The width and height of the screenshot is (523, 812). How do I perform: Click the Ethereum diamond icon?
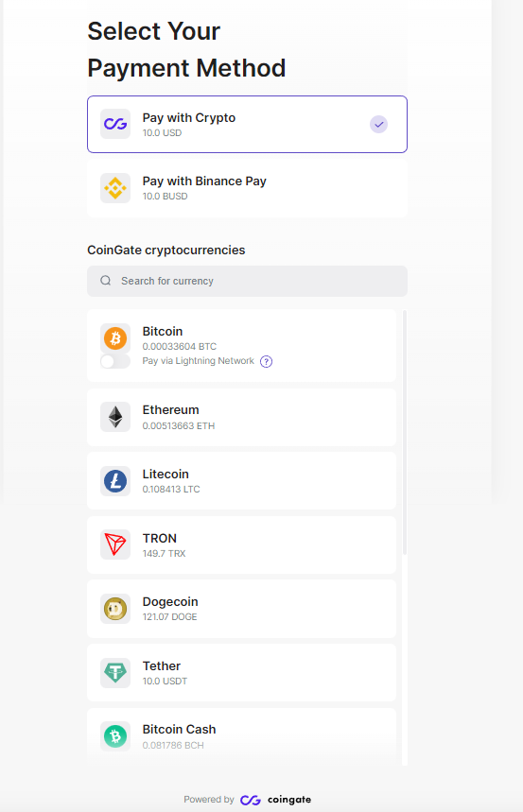tap(115, 417)
